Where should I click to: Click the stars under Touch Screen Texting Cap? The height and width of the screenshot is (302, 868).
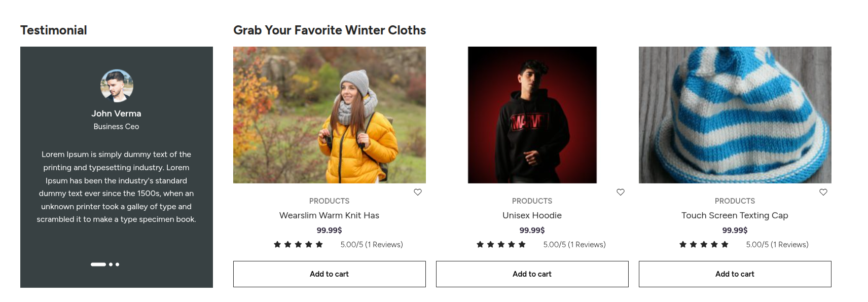point(704,245)
